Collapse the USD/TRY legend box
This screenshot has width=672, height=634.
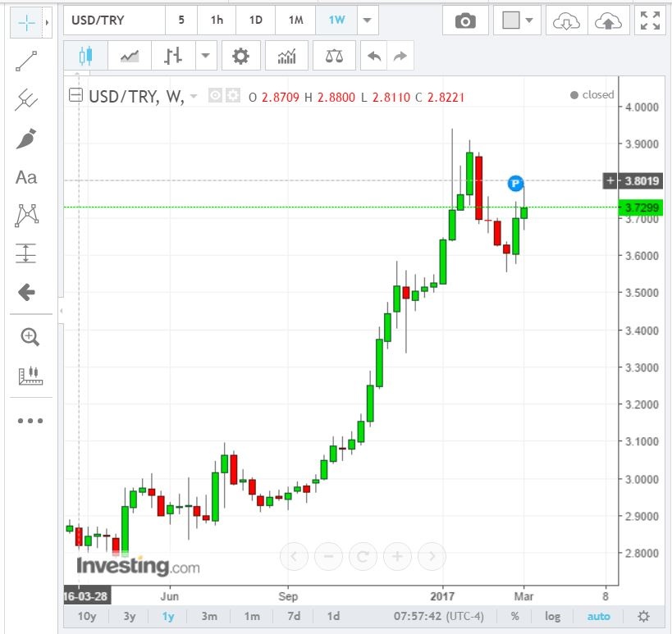[x=75, y=96]
